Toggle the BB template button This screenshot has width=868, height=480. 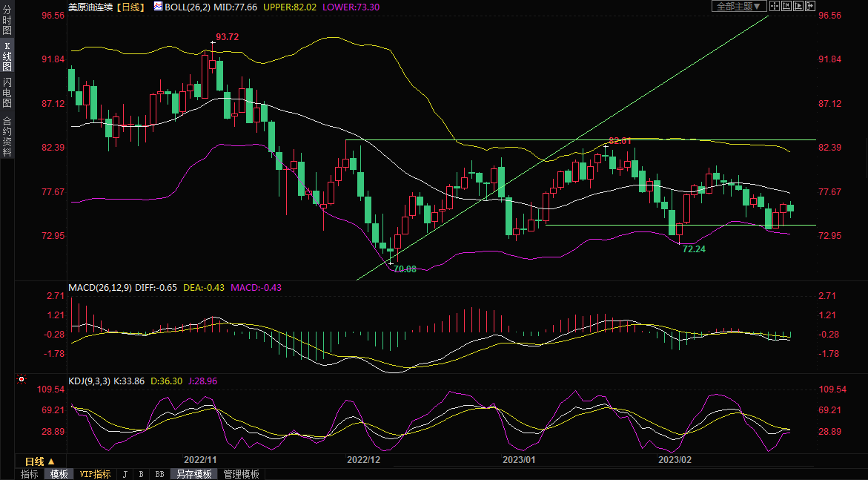[159, 474]
